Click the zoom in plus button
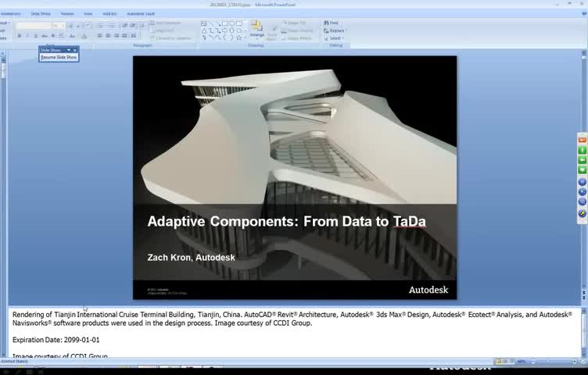This screenshot has width=588, height=375. pyautogui.click(x=574, y=362)
